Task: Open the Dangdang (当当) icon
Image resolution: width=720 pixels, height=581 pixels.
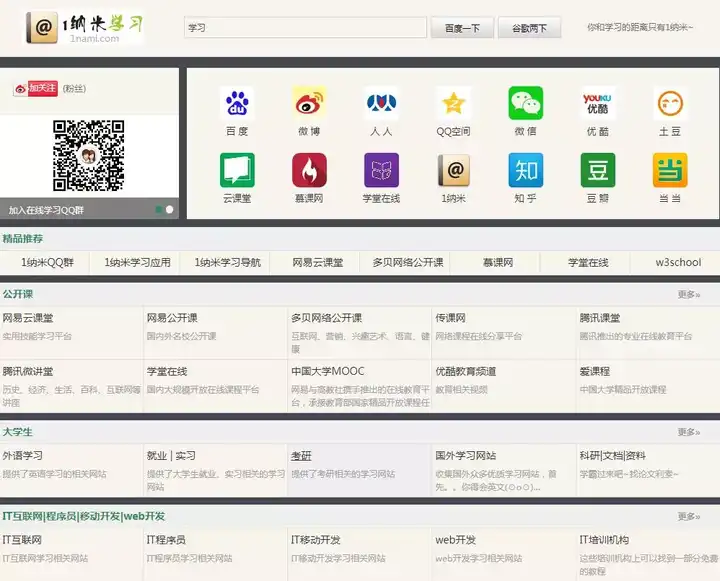Action: 669,170
